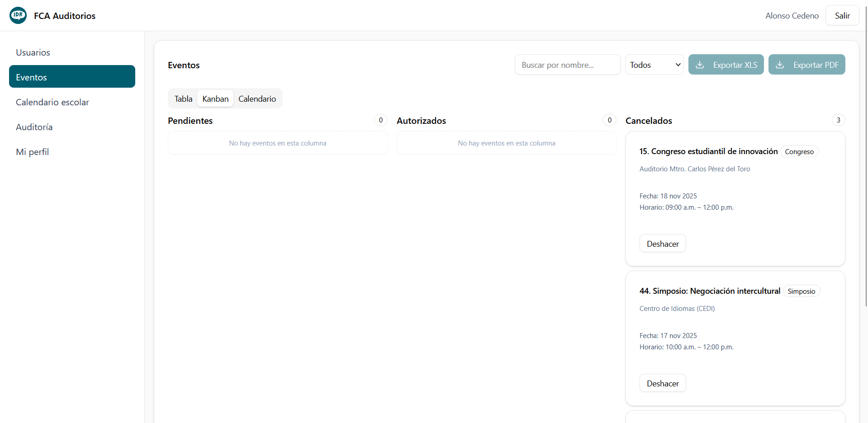Open Auditoría in the sidebar
The width and height of the screenshot is (868, 423).
72,127
